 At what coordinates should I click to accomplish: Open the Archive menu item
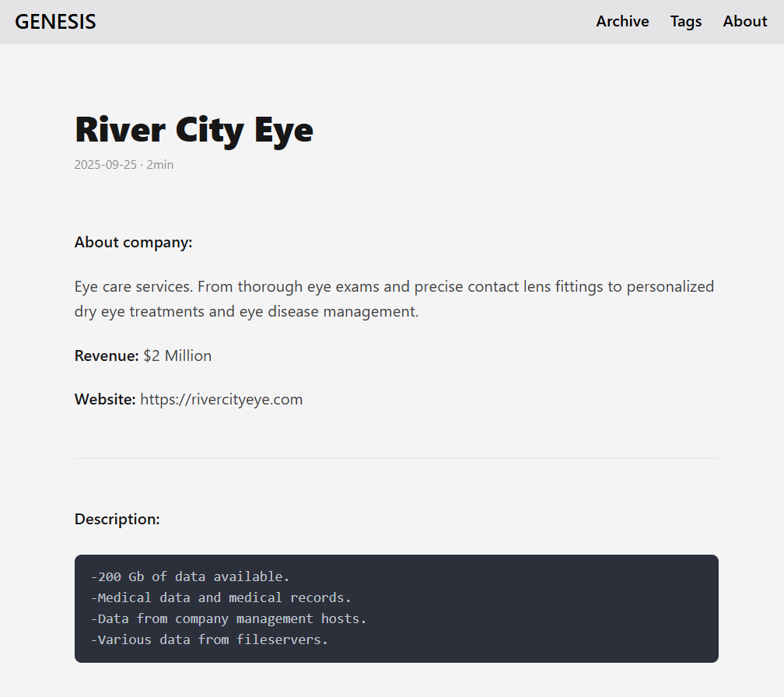[622, 22]
